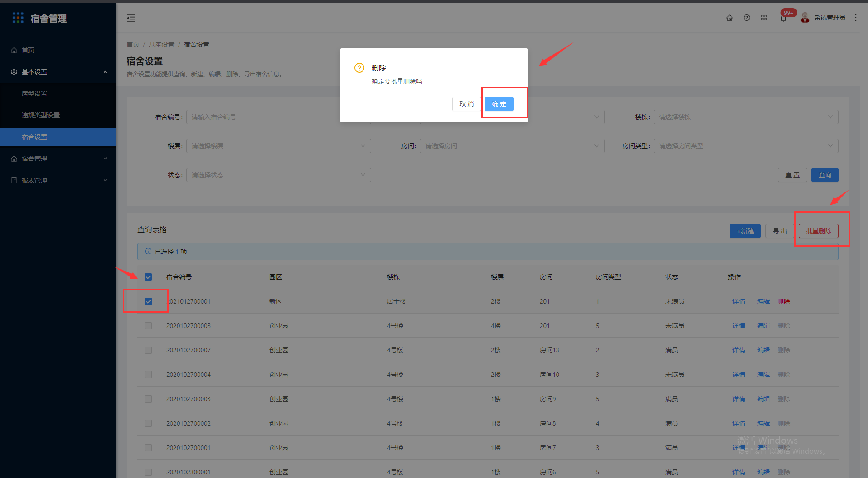Check the row 2020102700002 checkbox
The width and height of the screenshot is (868, 478).
pyautogui.click(x=148, y=423)
